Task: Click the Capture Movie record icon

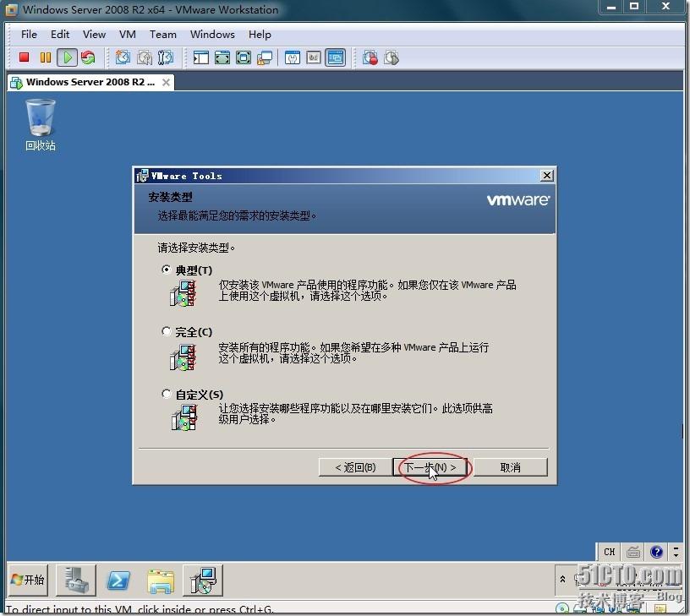Action: [370, 57]
